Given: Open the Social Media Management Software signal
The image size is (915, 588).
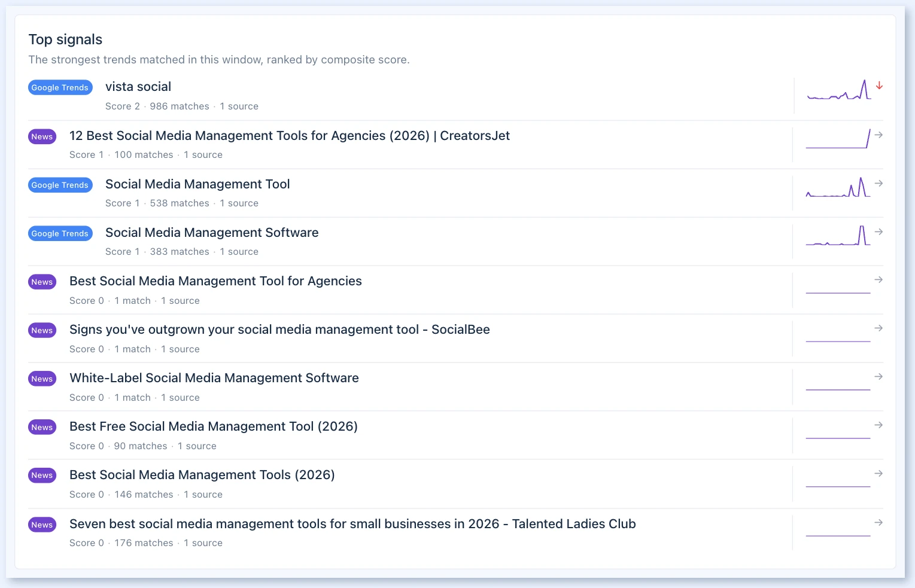Looking at the screenshot, I should pyautogui.click(x=212, y=233).
